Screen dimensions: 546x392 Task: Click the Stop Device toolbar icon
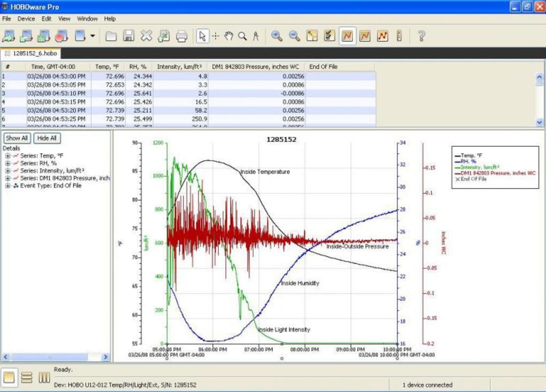[61, 36]
